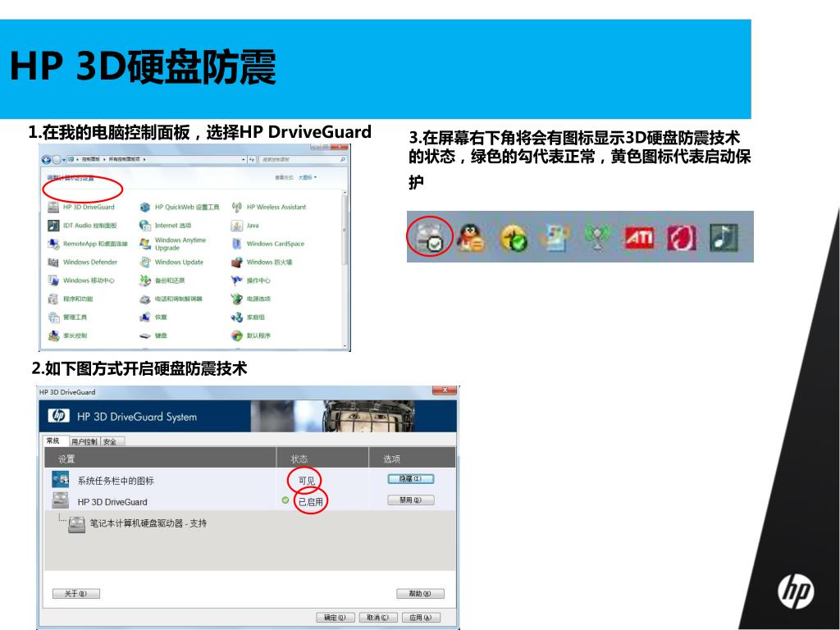Open 恢复 item in Control Panel
Viewport: 840px width, 630px height.
point(153,317)
